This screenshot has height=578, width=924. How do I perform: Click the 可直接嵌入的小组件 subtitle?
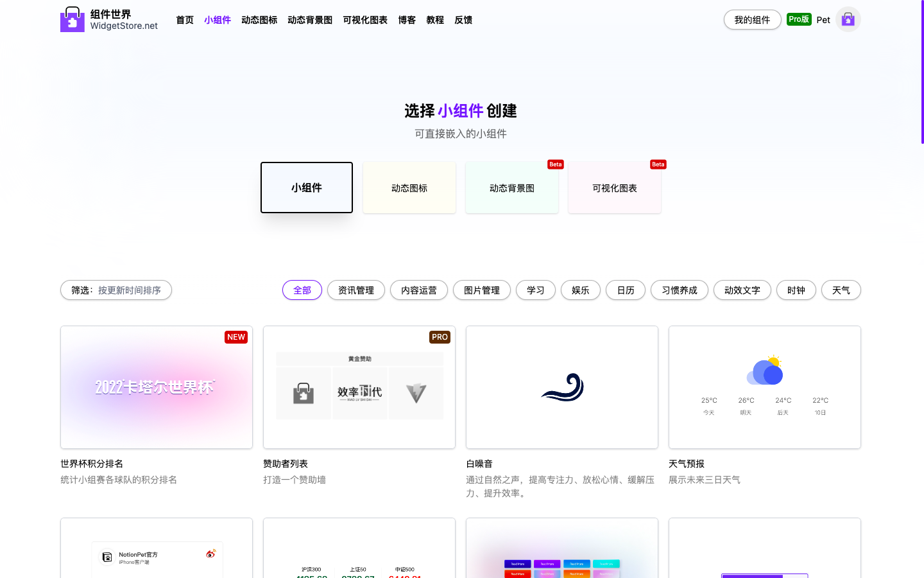pos(461,134)
